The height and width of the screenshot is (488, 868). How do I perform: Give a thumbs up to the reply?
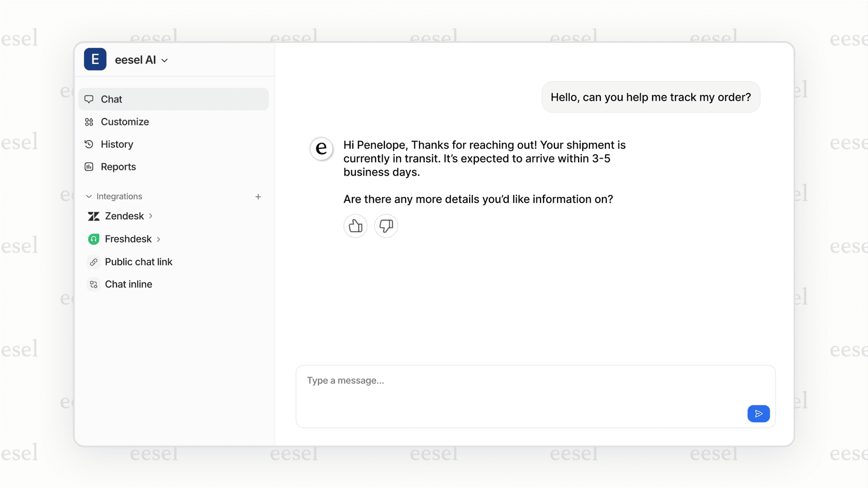pyautogui.click(x=355, y=226)
